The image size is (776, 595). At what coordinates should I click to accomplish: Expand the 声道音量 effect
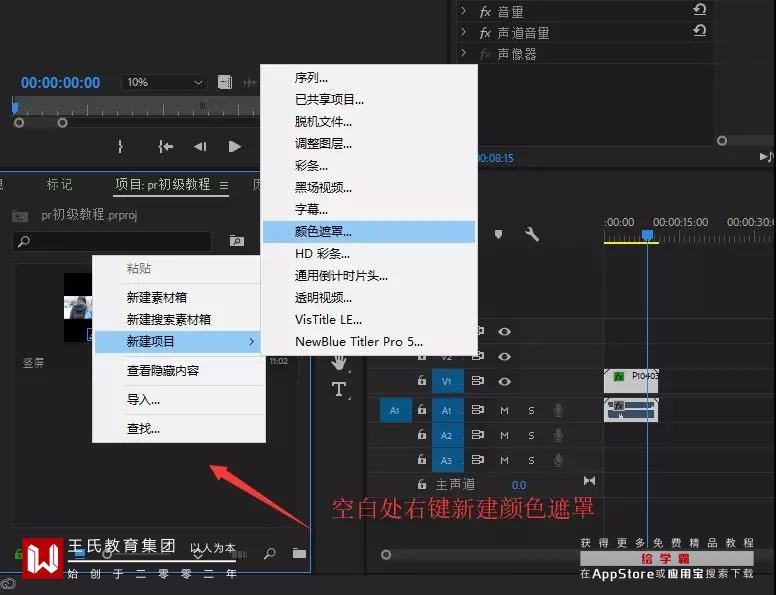(463, 32)
